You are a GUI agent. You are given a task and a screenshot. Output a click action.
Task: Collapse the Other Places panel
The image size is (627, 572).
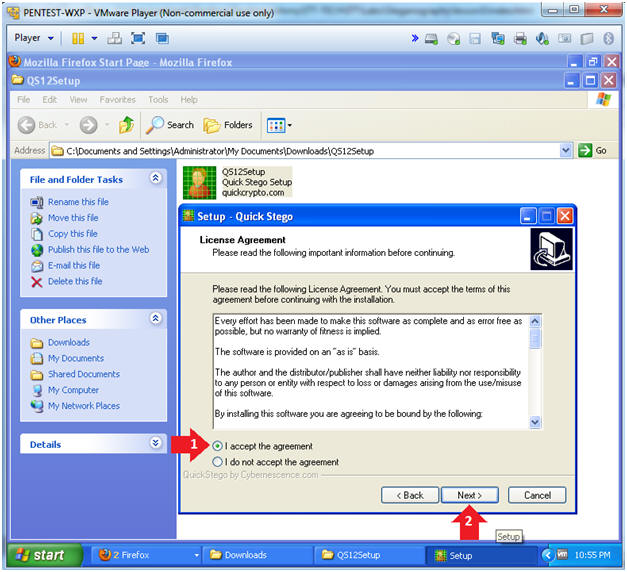tap(156, 318)
